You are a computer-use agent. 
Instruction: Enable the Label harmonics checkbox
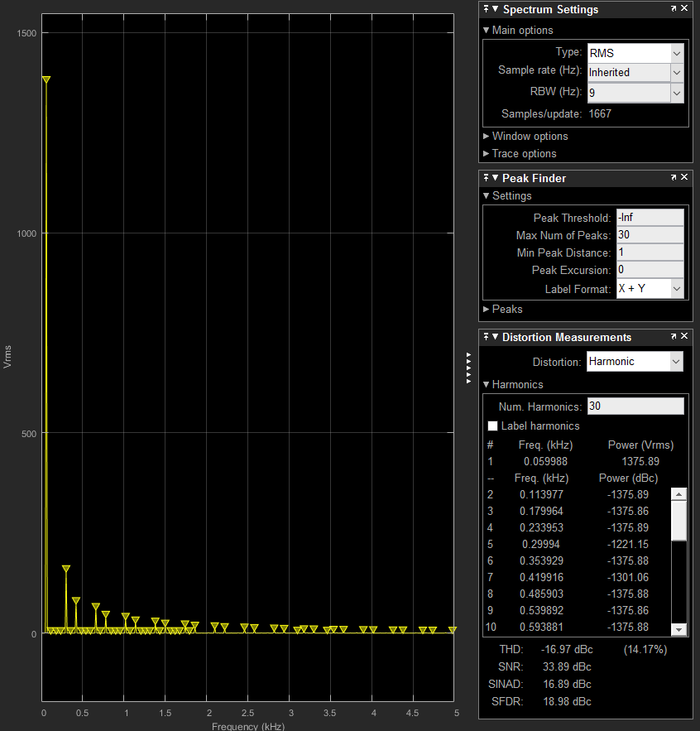pos(493,426)
